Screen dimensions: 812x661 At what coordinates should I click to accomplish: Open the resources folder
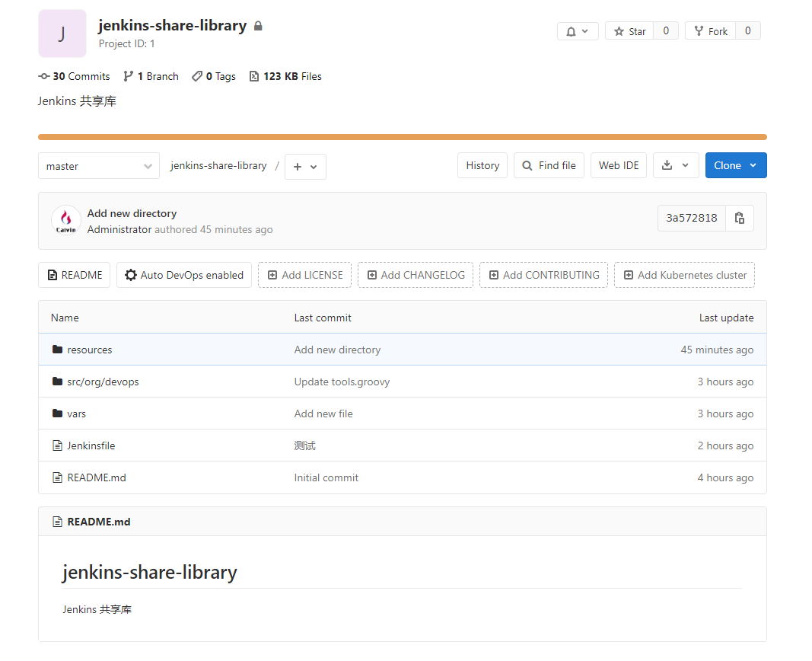(x=90, y=350)
